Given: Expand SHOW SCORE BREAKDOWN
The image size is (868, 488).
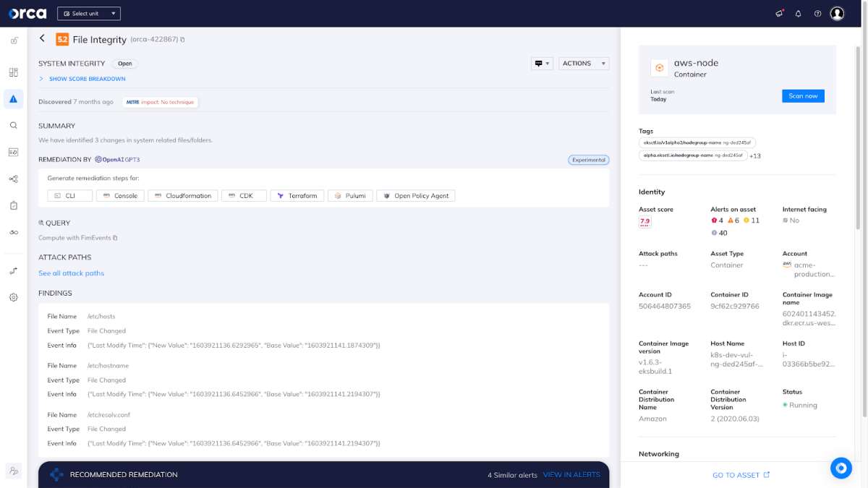Looking at the screenshot, I should [x=82, y=79].
